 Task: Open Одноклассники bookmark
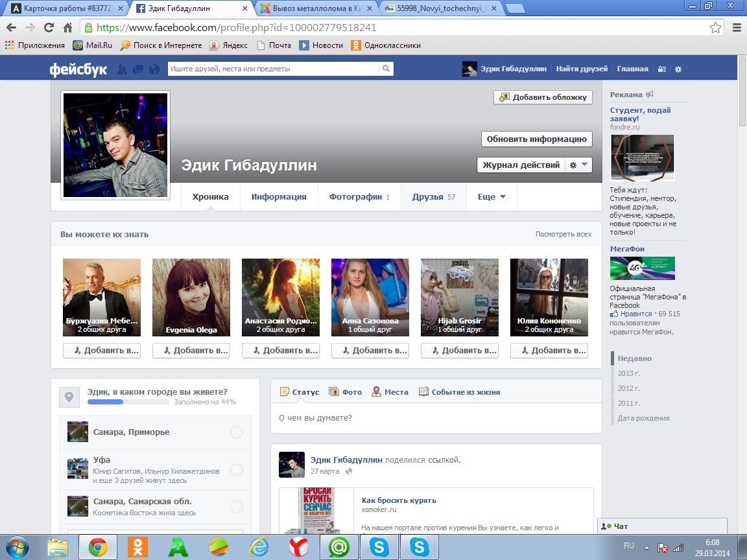click(386, 45)
